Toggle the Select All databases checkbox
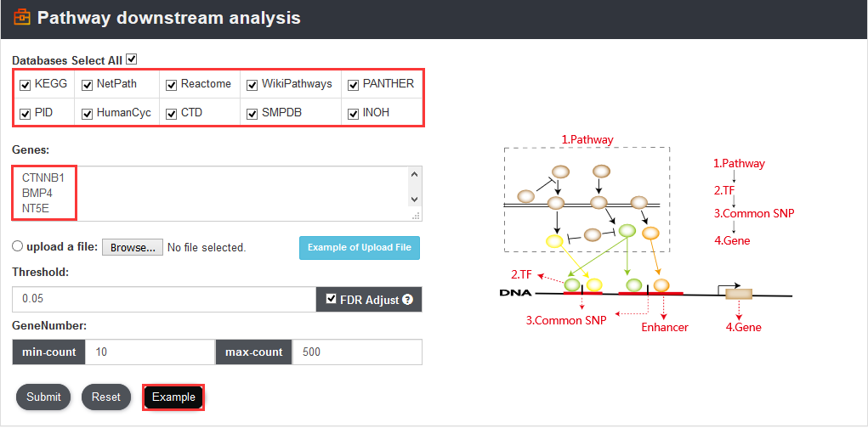Viewport: 868px width, 428px height. (x=131, y=59)
